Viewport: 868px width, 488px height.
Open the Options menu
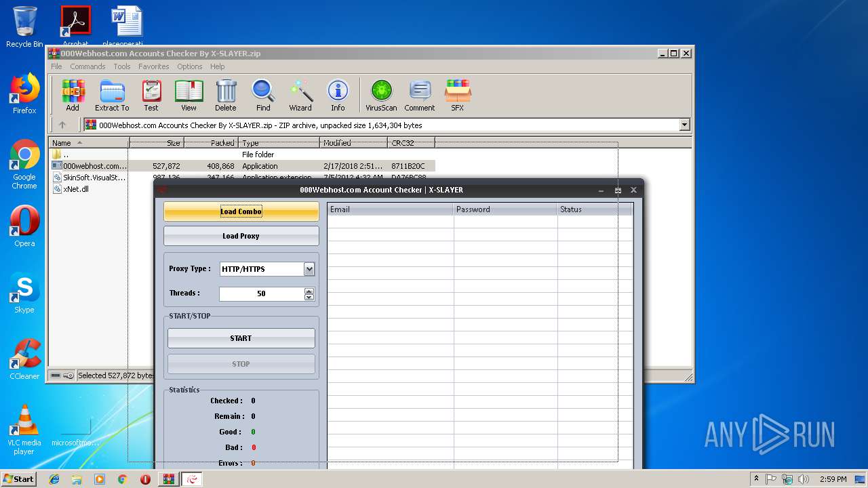[190, 66]
